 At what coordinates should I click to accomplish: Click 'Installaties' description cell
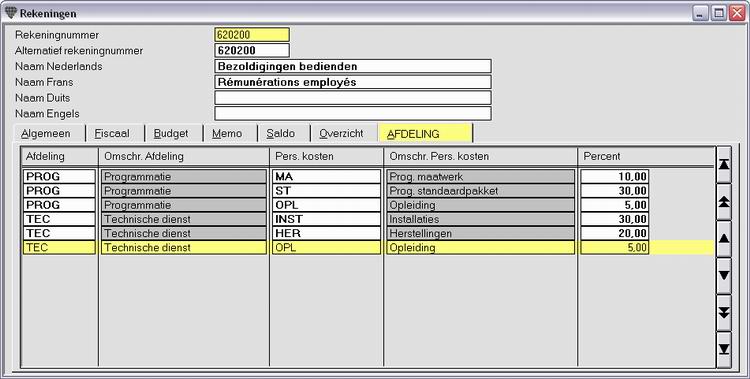481,219
